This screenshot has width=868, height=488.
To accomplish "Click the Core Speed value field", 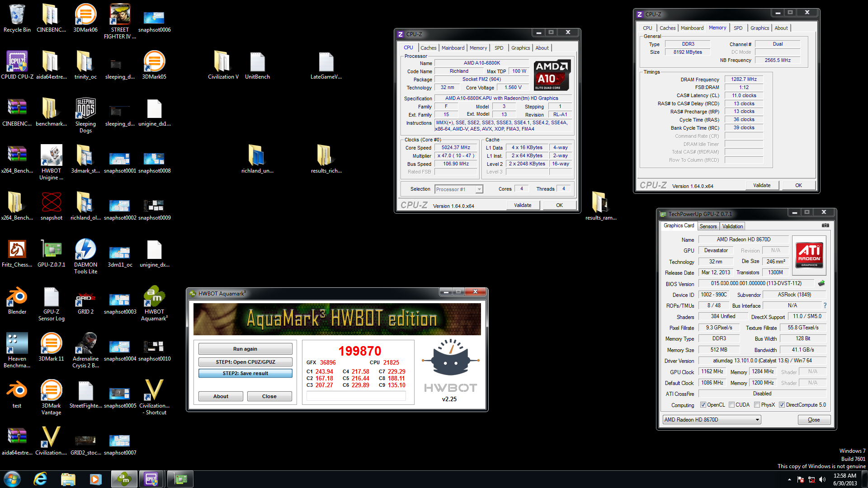I will pyautogui.click(x=456, y=148).
